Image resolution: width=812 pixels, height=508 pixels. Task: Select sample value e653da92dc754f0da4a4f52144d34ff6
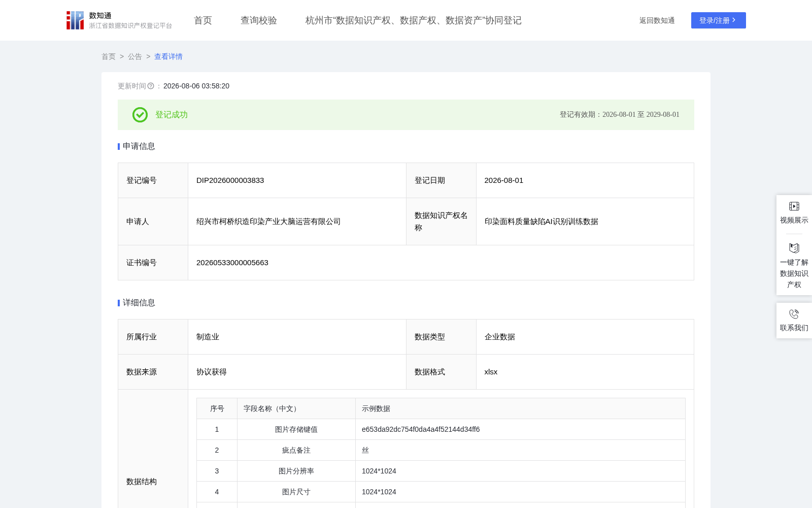(x=421, y=429)
